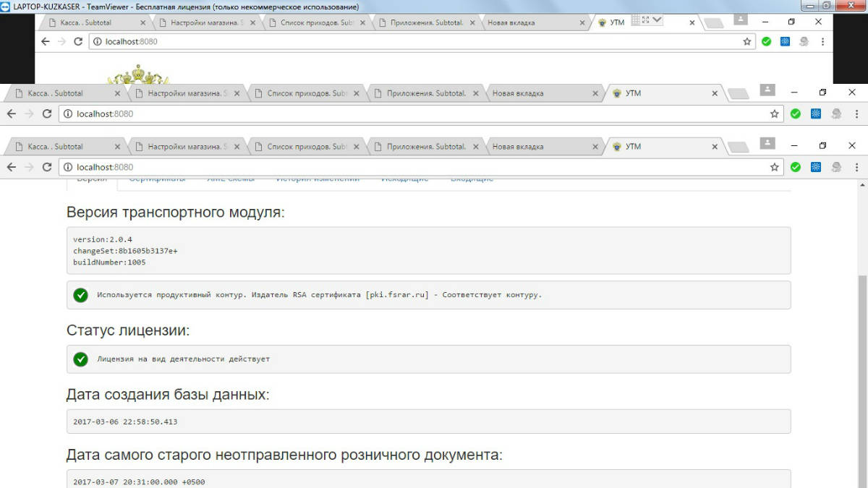
Task: Open the Chrome three-dot menu in the lowest toolbar
Action: (856, 167)
